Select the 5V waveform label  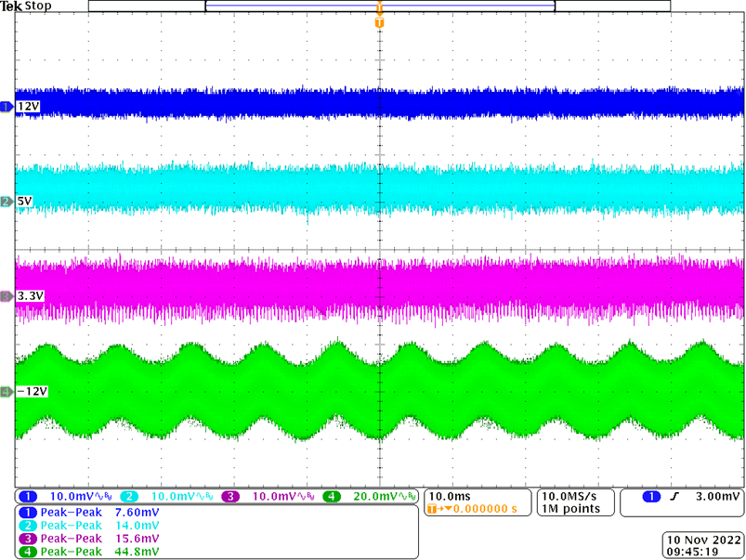pos(25,202)
